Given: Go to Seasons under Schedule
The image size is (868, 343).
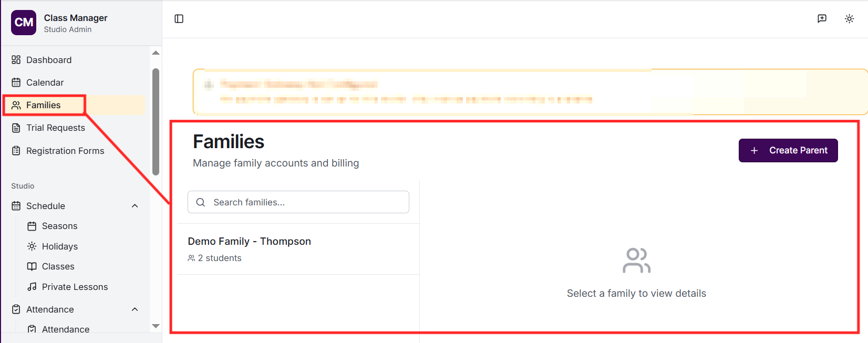Looking at the screenshot, I should click(59, 226).
